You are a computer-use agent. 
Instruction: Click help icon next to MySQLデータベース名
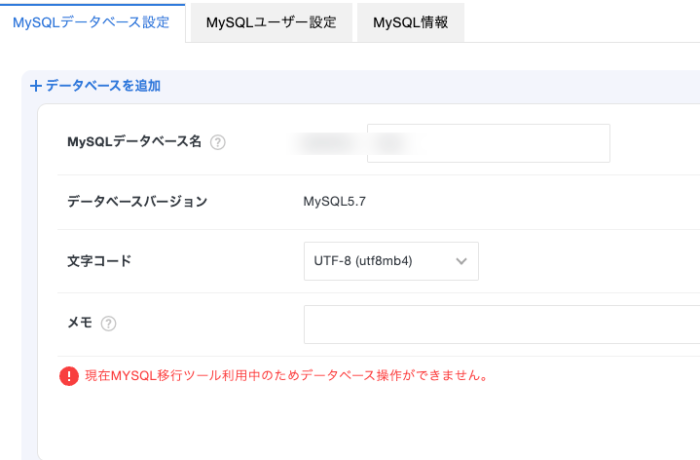click(218, 142)
